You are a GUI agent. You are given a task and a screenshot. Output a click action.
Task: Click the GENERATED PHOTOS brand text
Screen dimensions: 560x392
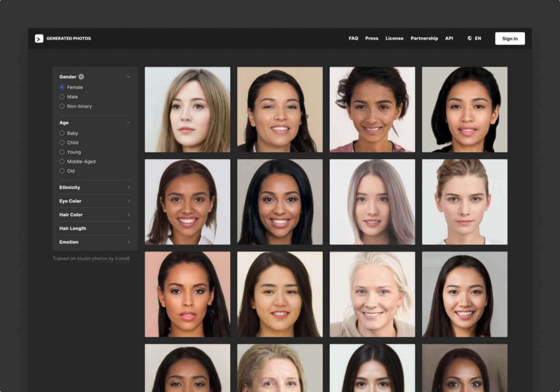[x=68, y=38]
